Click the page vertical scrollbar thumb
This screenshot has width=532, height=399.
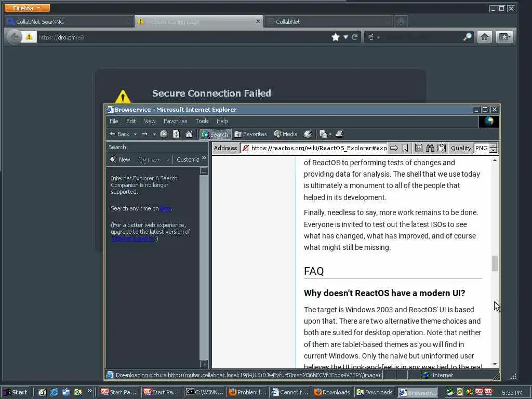(x=495, y=263)
